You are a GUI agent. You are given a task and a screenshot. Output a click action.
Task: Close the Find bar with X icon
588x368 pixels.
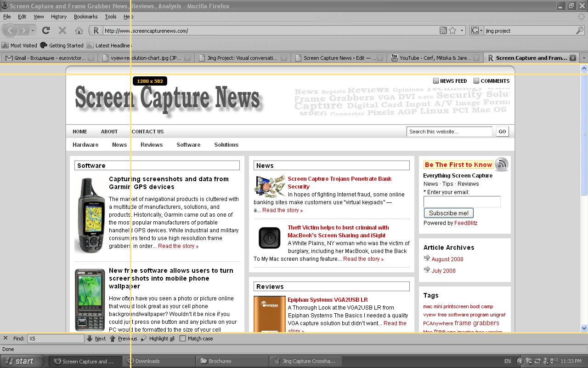pyautogui.click(x=6, y=338)
